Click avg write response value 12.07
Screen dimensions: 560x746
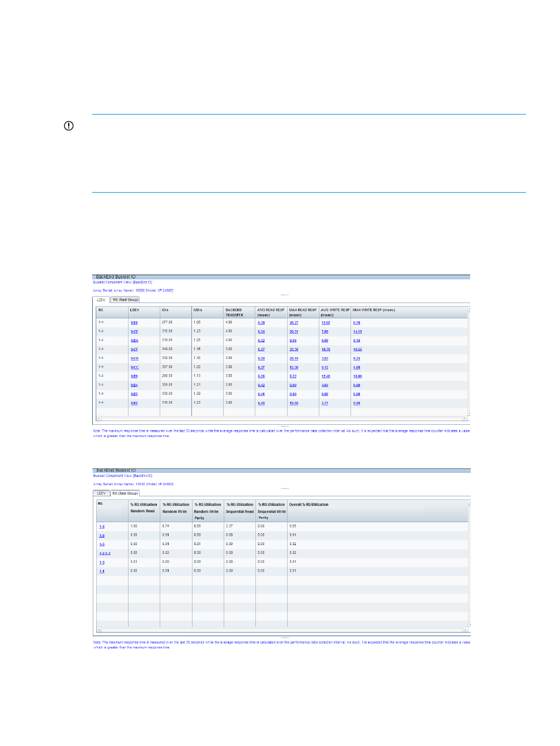point(325,322)
